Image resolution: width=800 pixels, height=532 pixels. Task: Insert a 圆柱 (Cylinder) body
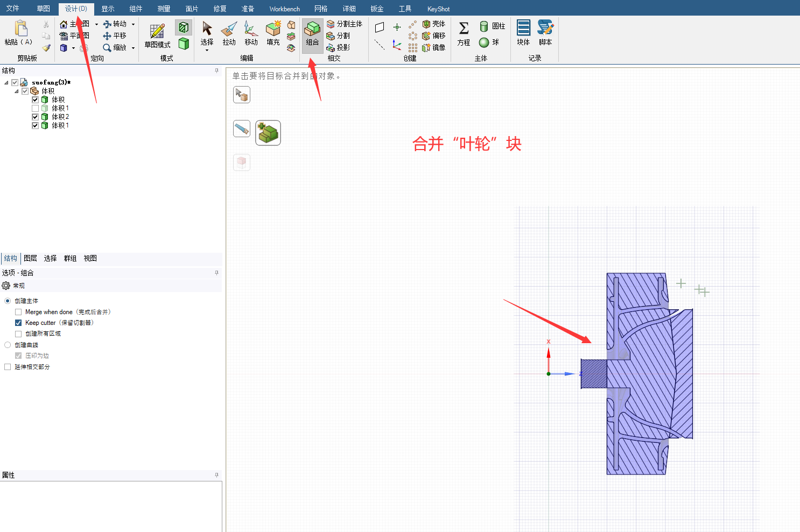pos(493,26)
